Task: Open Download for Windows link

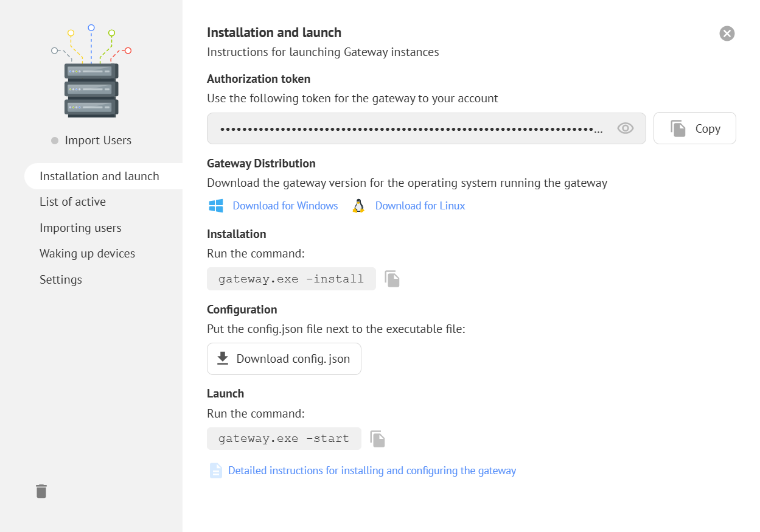Action: click(285, 206)
